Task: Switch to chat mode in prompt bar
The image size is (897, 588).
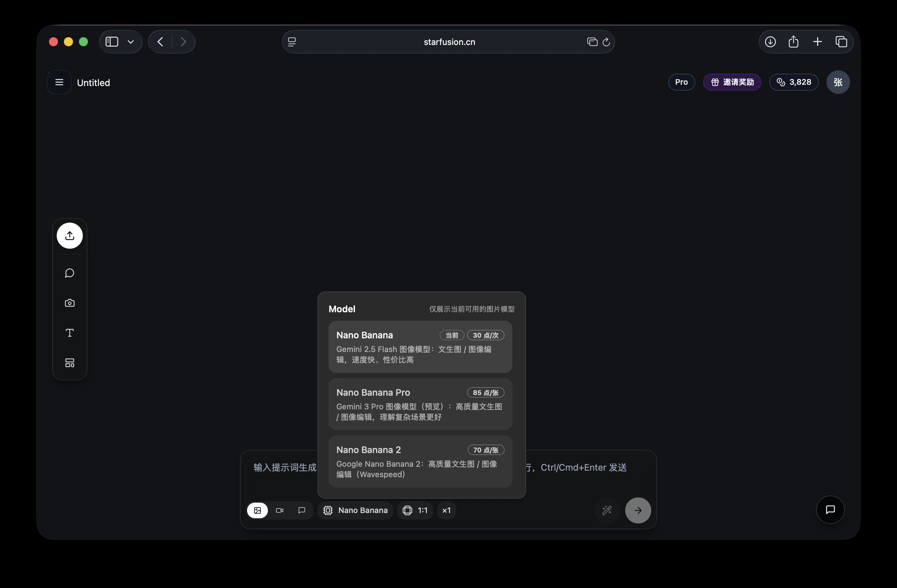Action: click(x=301, y=510)
